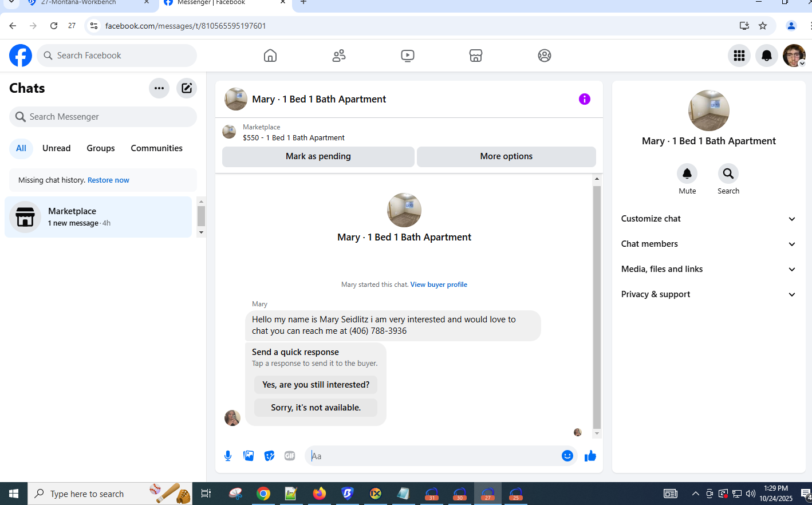
Task: Click Mark as pending button
Action: point(318,156)
